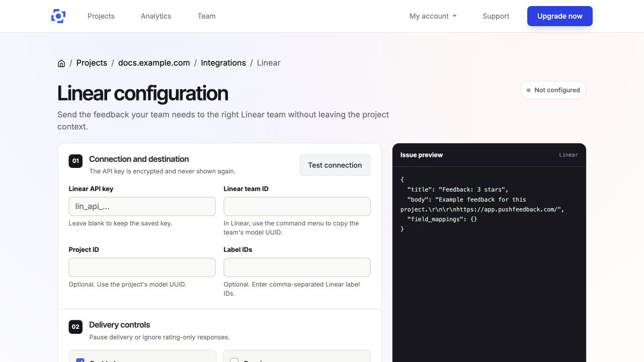
Task: Click the Test connection button
Action: [335, 165]
